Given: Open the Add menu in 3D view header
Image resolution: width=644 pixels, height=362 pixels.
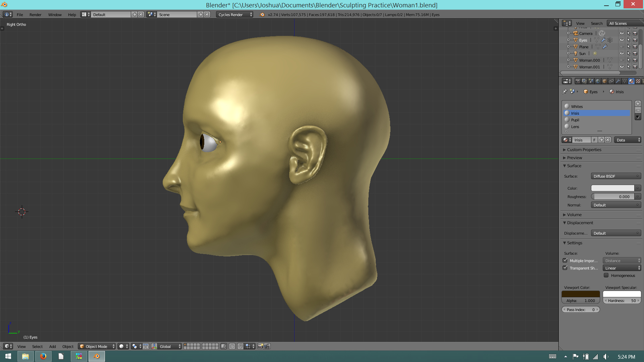Looking at the screenshot, I should pyautogui.click(x=52, y=346).
